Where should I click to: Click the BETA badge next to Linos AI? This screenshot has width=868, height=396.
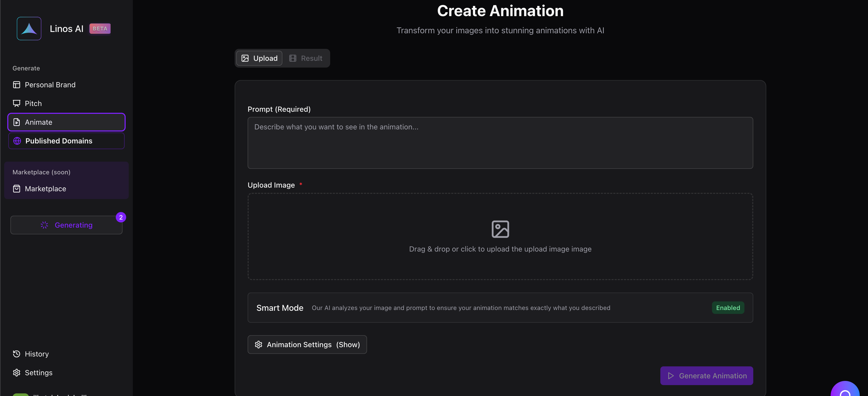tap(100, 29)
